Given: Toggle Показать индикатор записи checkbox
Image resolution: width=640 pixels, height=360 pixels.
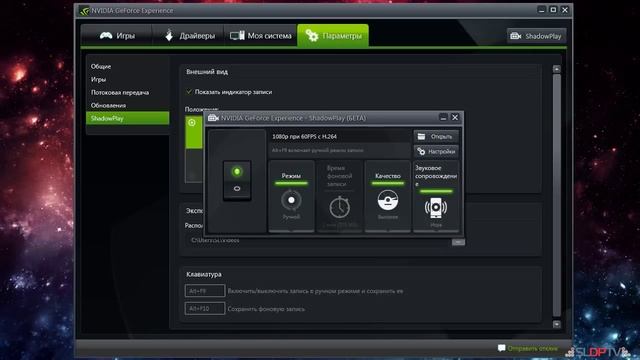Looking at the screenshot, I should pyautogui.click(x=189, y=92).
